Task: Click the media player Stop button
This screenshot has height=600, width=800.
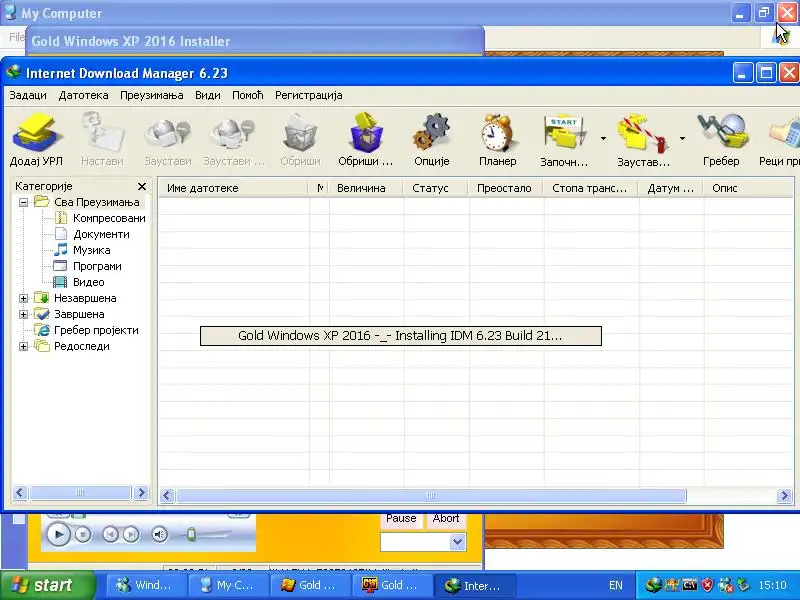Action: (x=83, y=534)
